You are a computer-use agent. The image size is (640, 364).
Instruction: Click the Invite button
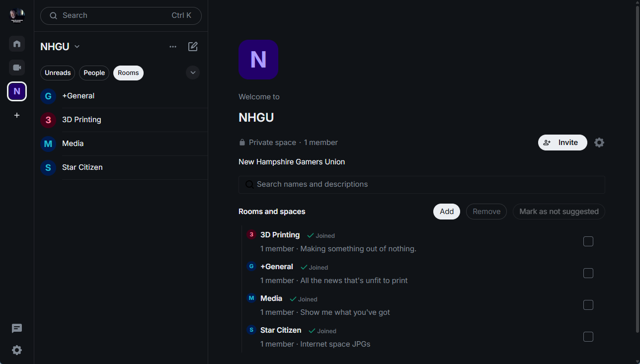562,143
